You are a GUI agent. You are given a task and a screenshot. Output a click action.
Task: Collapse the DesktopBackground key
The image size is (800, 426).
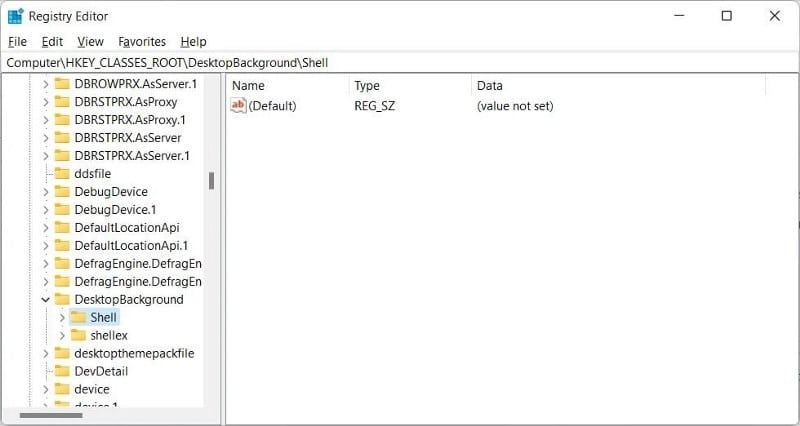click(x=45, y=299)
